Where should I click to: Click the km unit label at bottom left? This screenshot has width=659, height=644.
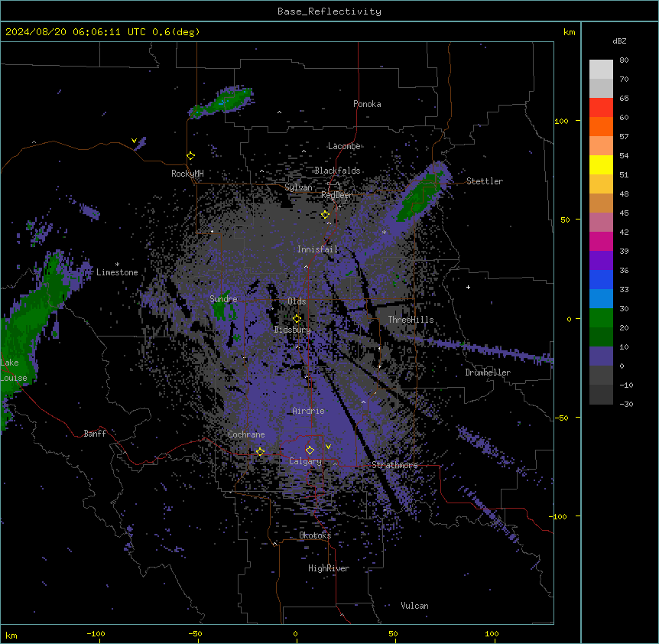click(11, 636)
